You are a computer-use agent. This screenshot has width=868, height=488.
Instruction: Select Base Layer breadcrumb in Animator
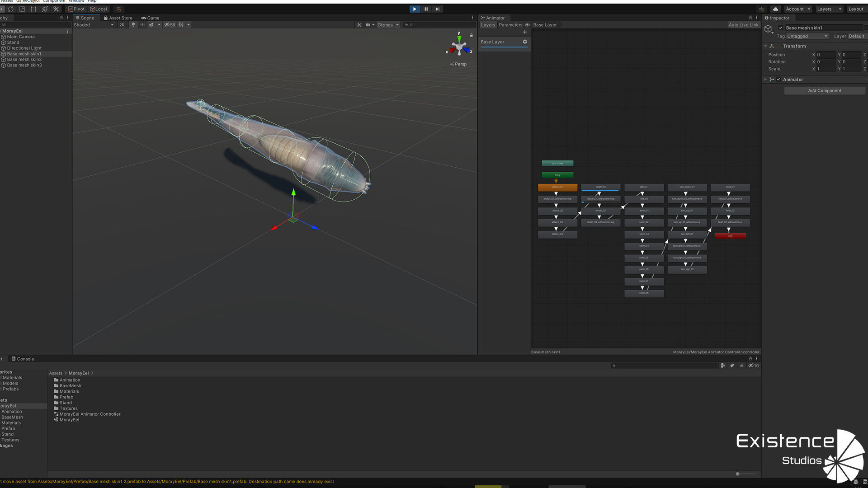point(545,25)
